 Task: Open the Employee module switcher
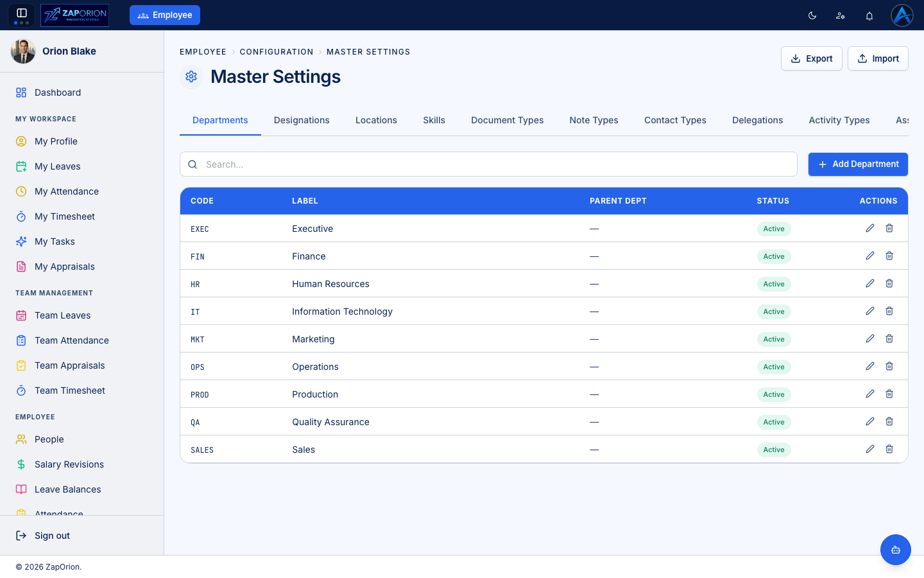pyautogui.click(x=165, y=15)
